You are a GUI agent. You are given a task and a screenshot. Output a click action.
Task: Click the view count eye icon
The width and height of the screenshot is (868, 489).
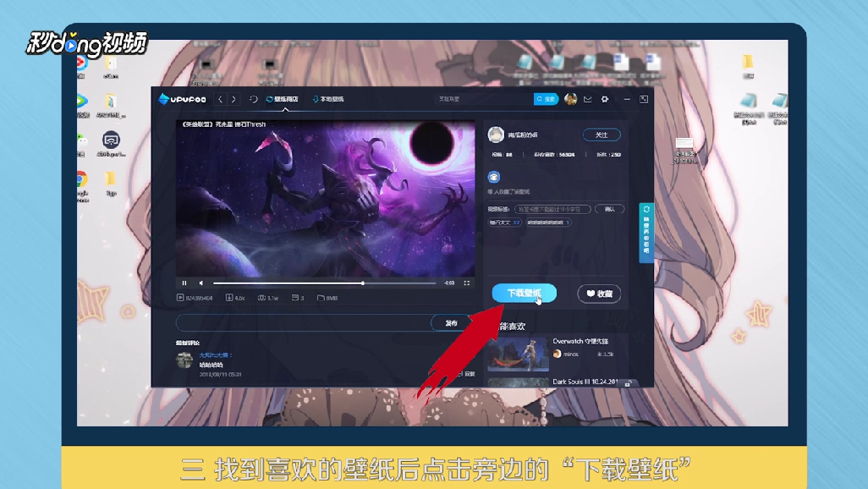[x=261, y=298]
